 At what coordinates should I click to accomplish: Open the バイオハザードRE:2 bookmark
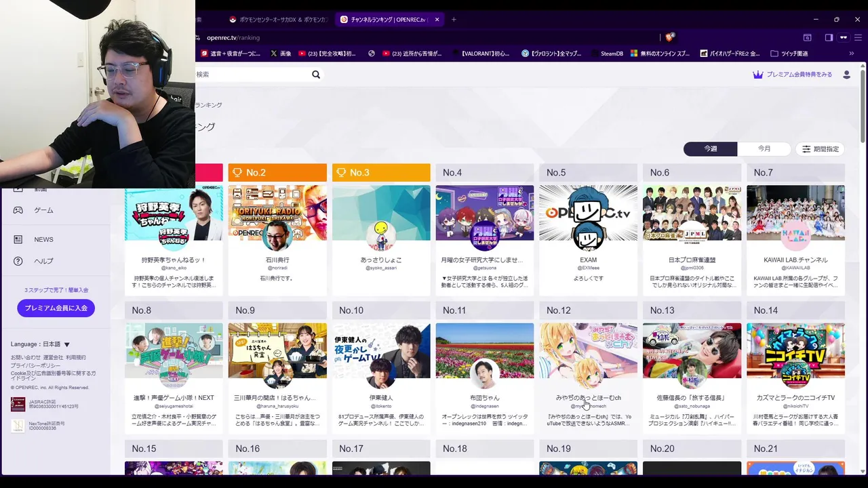(x=730, y=54)
